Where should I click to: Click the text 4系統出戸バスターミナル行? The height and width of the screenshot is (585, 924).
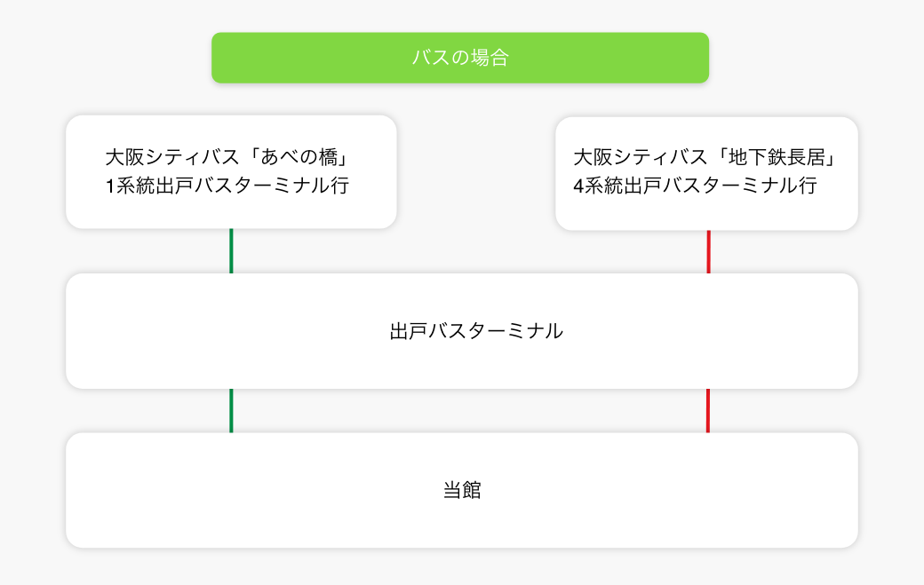695,186
